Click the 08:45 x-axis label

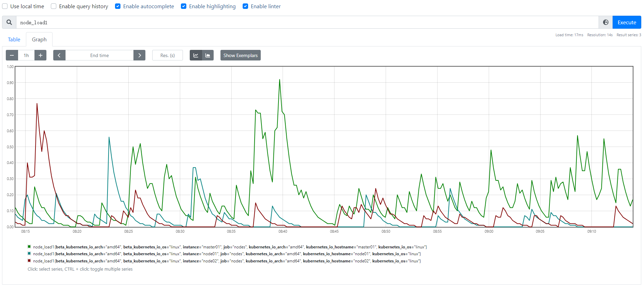(334, 231)
